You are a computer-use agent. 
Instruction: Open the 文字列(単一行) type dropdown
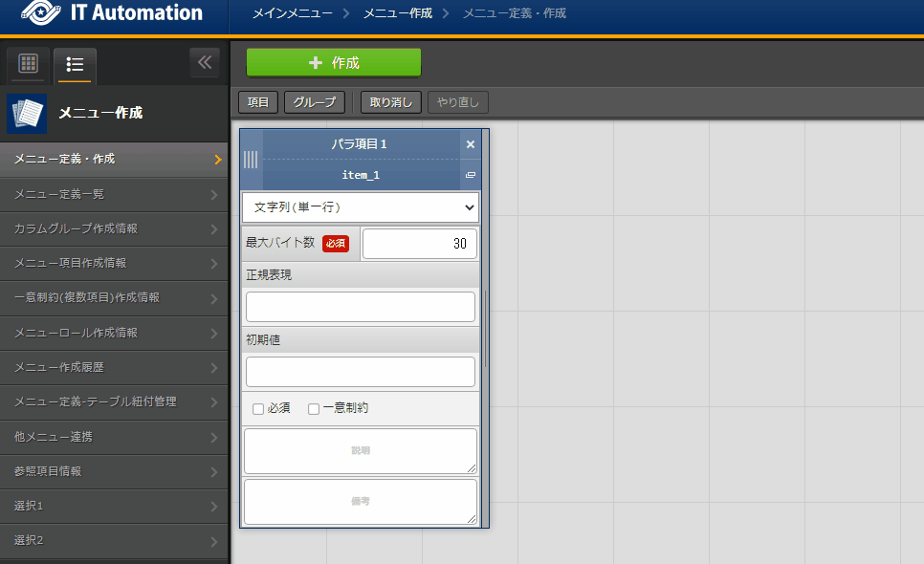tap(360, 207)
